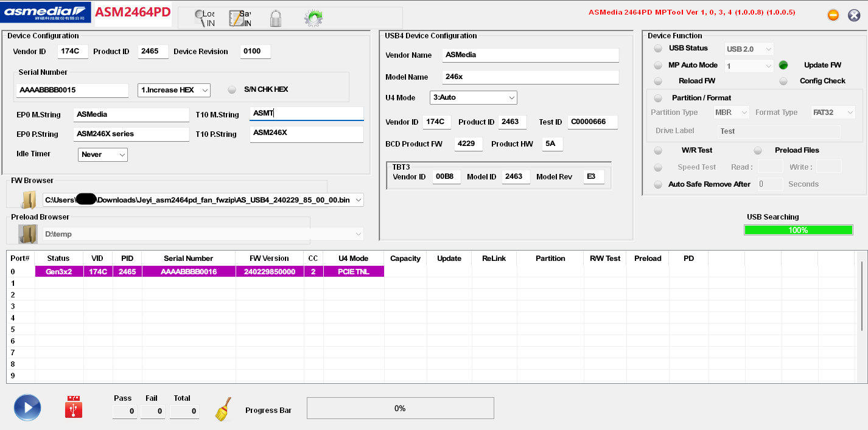Enable MP Auto Mode option

(x=658, y=65)
